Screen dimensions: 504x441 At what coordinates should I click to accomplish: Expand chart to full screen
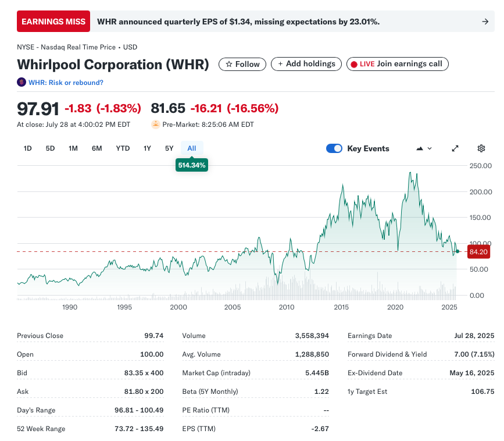point(455,148)
